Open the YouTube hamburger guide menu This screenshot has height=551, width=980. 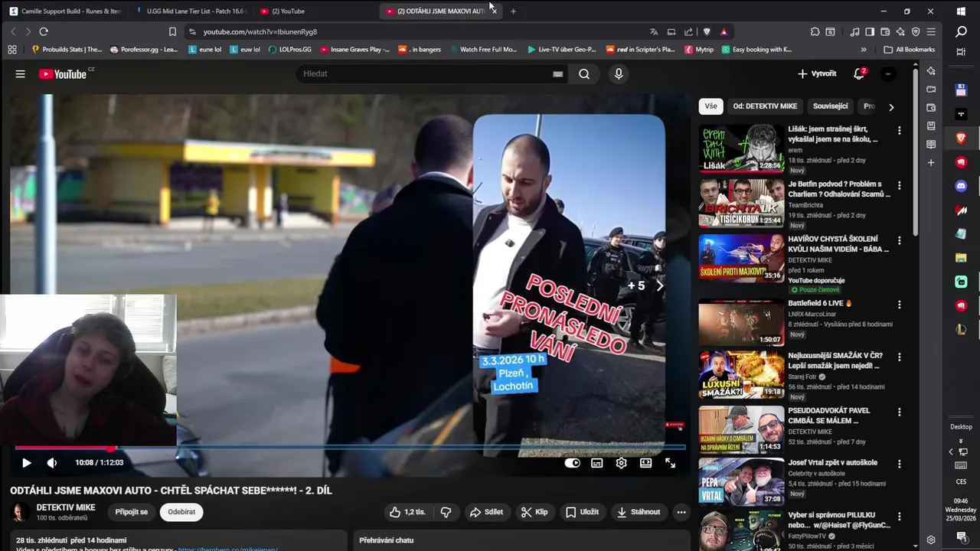[x=21, y=74]
